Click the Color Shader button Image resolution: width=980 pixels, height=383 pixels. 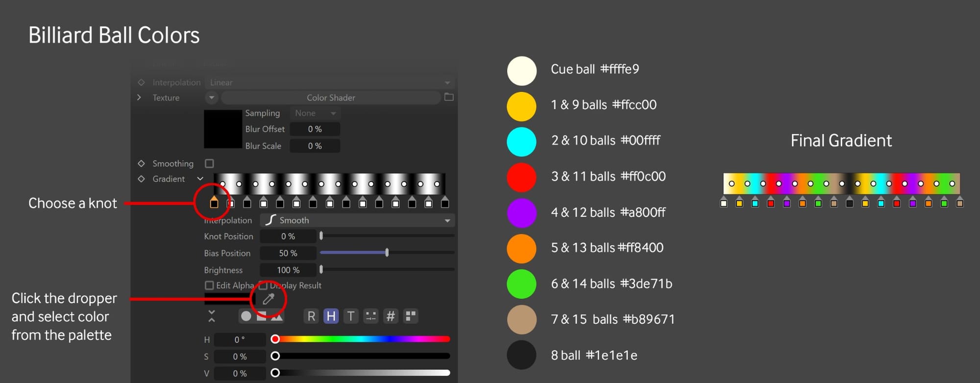pos(331,98)
